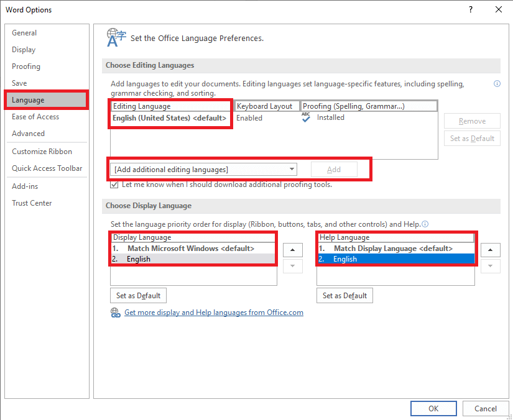513x420 pixels.
Task: Select the Language category
Action: click(x=47, y=100)
